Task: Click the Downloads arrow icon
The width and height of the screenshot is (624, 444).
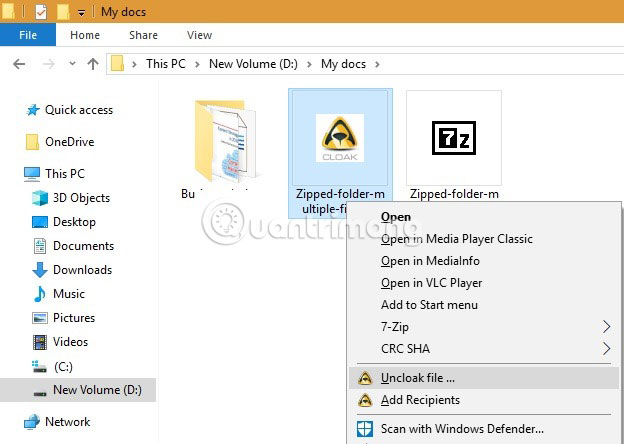Action: coord(40,270)
